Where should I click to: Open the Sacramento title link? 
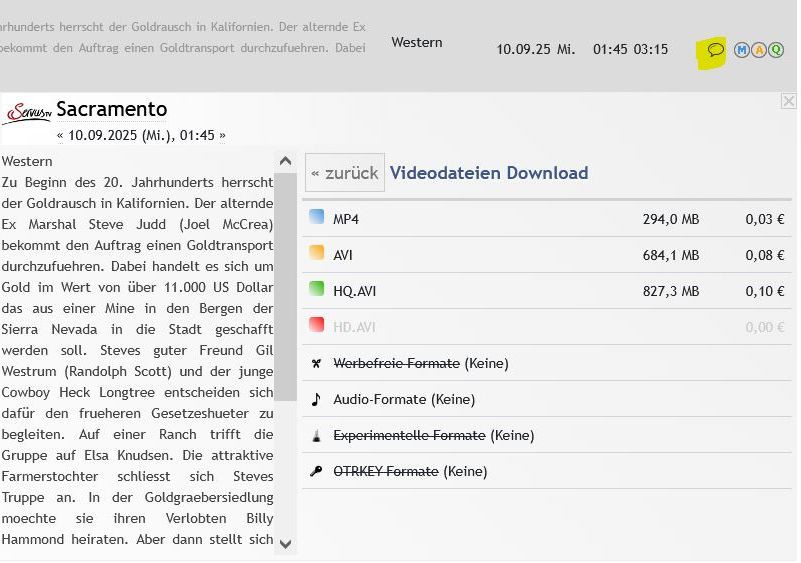point(112,109)
